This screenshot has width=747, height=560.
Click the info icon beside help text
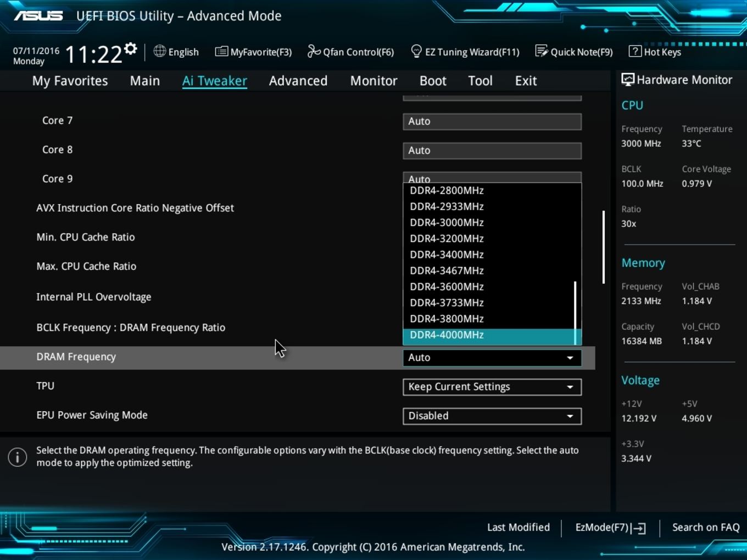tap(18, 457)
